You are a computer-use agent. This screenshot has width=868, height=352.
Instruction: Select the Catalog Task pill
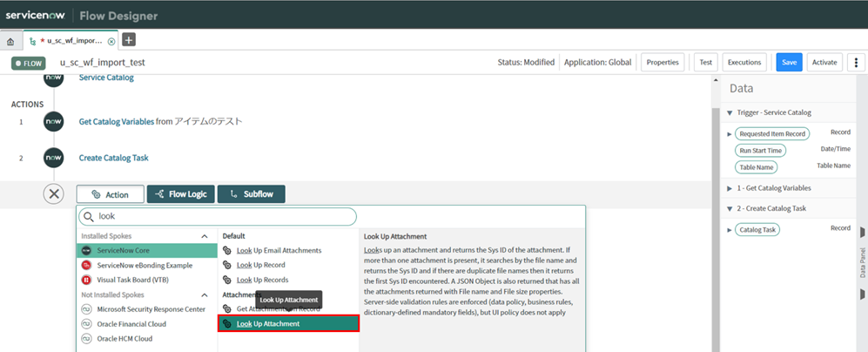757,229
